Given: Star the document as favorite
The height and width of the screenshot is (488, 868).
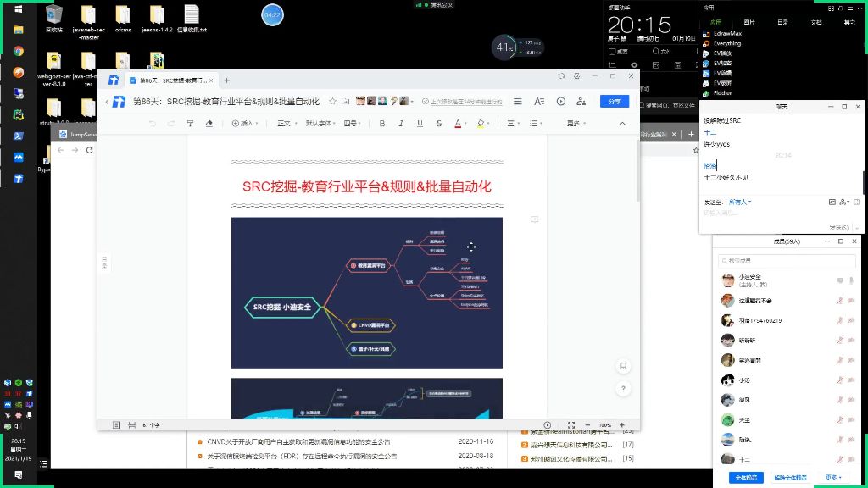Looking at the screenshot, I should coord(332,102).
